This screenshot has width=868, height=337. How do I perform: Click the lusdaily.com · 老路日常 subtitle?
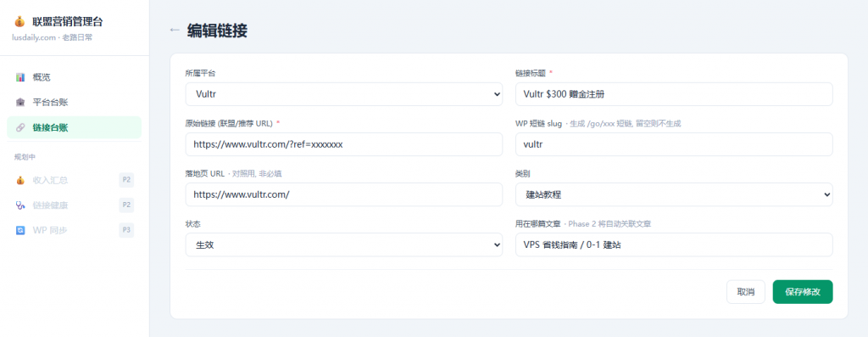tap(52, 37)
